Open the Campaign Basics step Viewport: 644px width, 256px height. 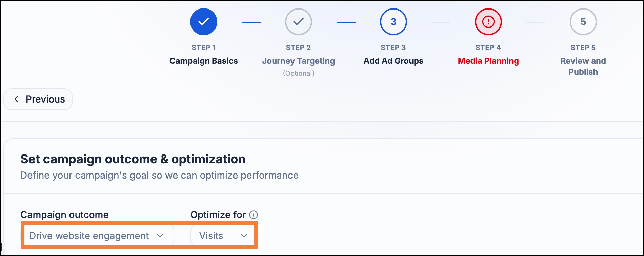pyautogui.click(x=204, y=61)
